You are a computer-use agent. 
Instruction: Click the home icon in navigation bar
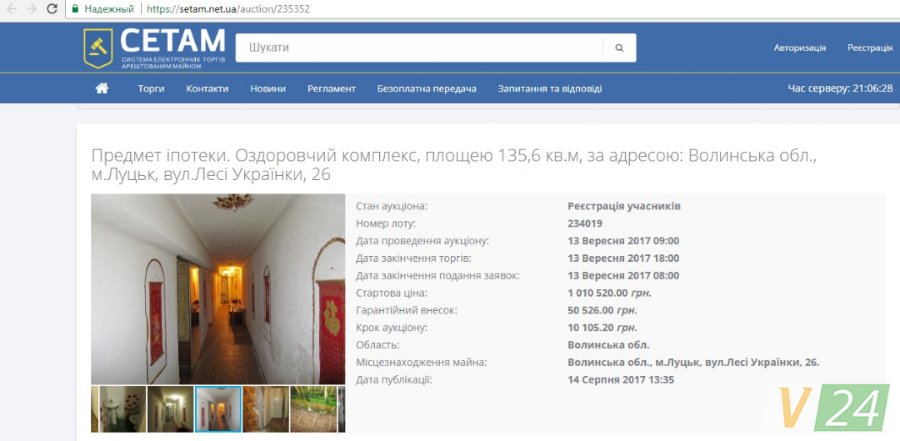point(101,89)
